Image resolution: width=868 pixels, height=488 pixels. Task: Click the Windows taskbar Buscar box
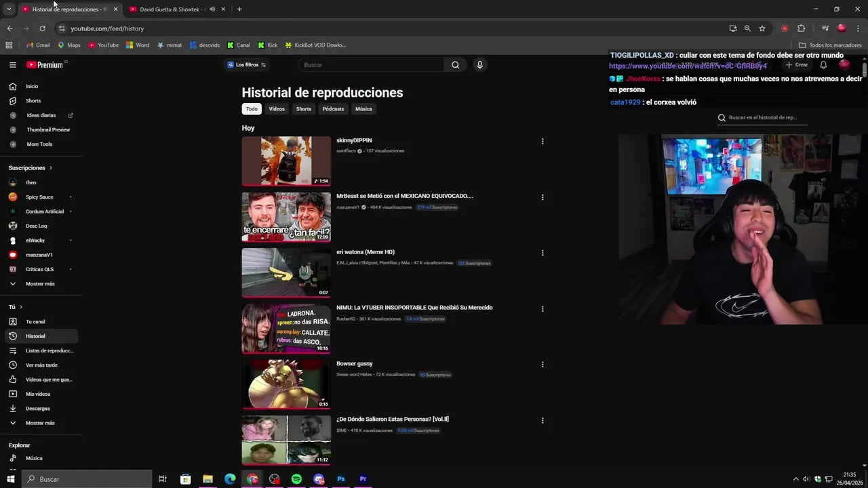pos(87,479)
